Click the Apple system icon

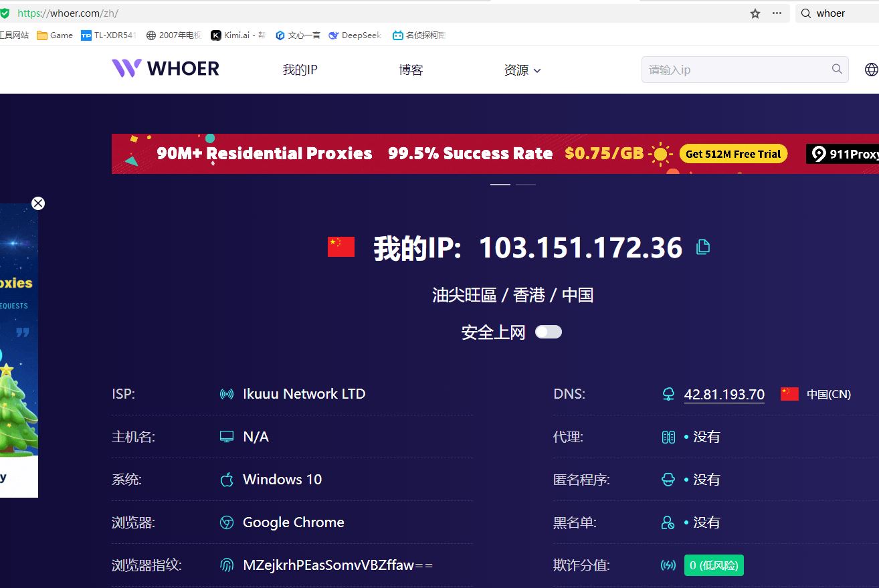pos(227,479)
